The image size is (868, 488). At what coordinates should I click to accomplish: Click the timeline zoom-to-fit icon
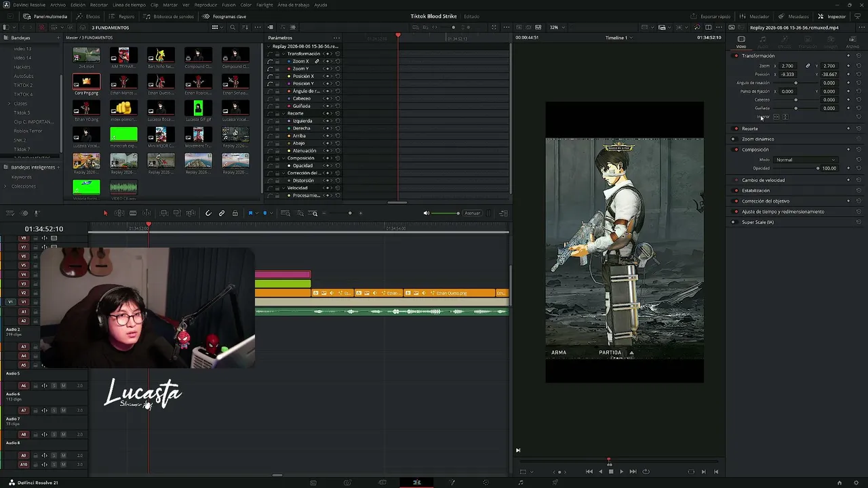285,213
